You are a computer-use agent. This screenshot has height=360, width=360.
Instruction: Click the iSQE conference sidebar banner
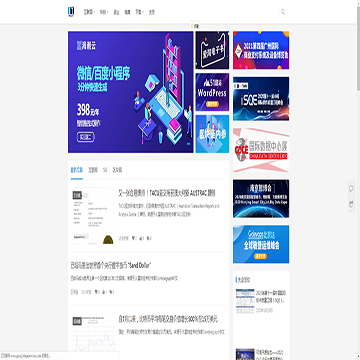(x=261, y=99)
